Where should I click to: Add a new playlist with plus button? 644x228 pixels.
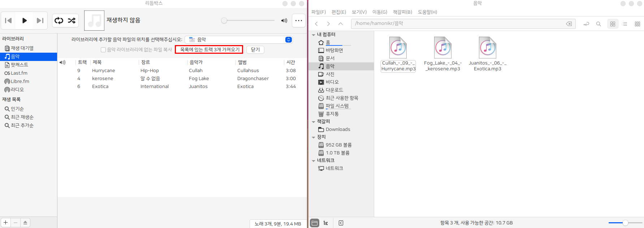point(6,223)
